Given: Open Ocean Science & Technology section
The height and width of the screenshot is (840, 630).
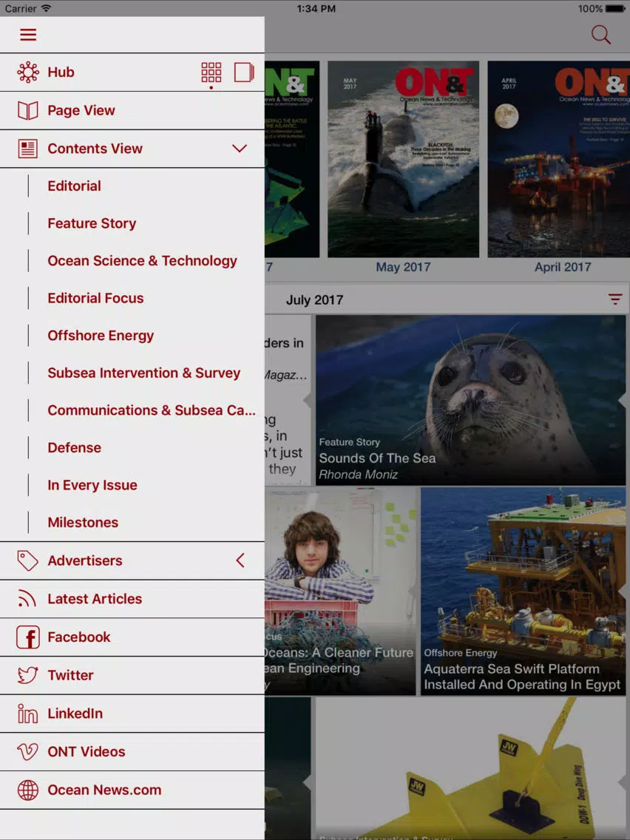Looking at the screenshot, I should [x=132, y=261].
